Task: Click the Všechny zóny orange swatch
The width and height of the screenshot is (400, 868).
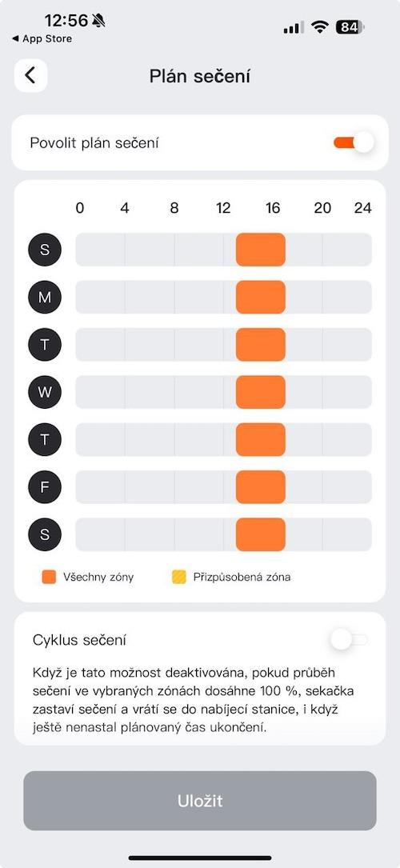Action: (x=50, y=578)
